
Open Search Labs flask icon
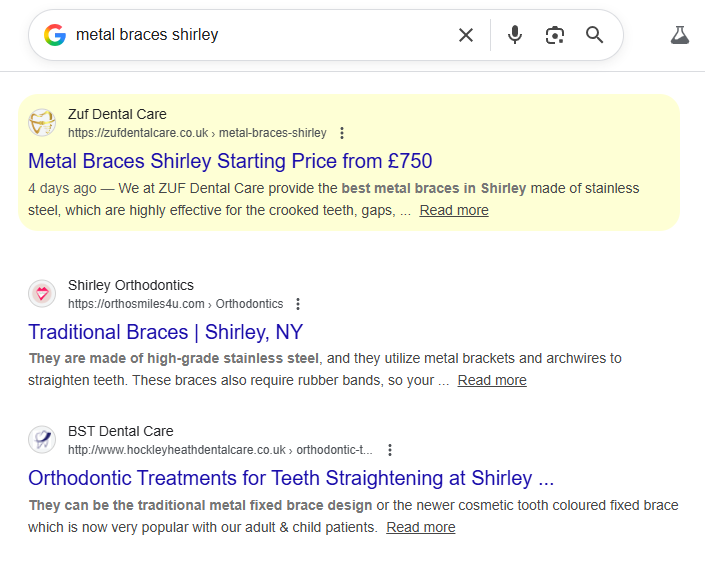click(x=680, y=35)
